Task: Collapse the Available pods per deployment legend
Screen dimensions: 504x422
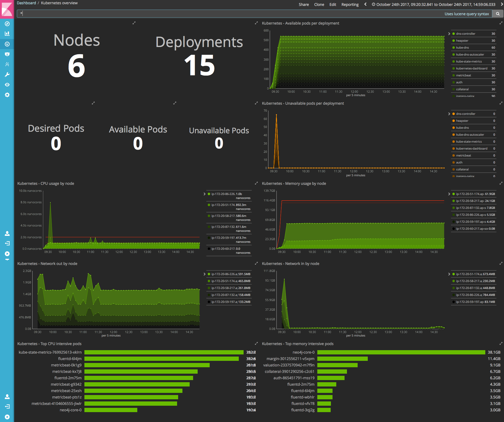Action: click(x=449, y=34)
